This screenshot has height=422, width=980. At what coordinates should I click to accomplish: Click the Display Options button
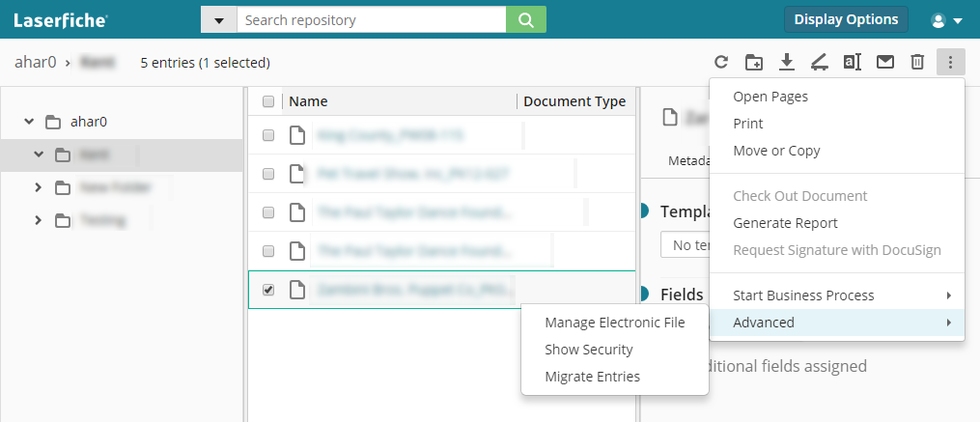[x=846, y=19]
